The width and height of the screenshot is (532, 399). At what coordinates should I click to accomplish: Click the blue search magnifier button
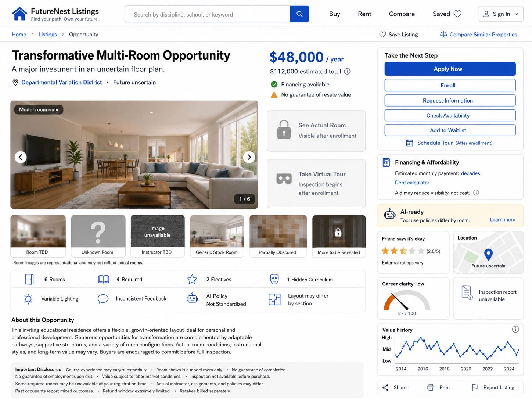[299, 14]
